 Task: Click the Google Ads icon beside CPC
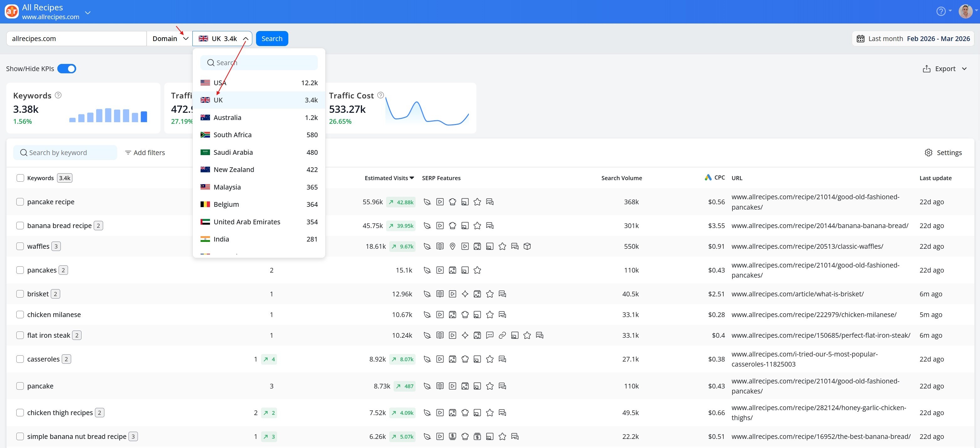(x=708, y=178)
